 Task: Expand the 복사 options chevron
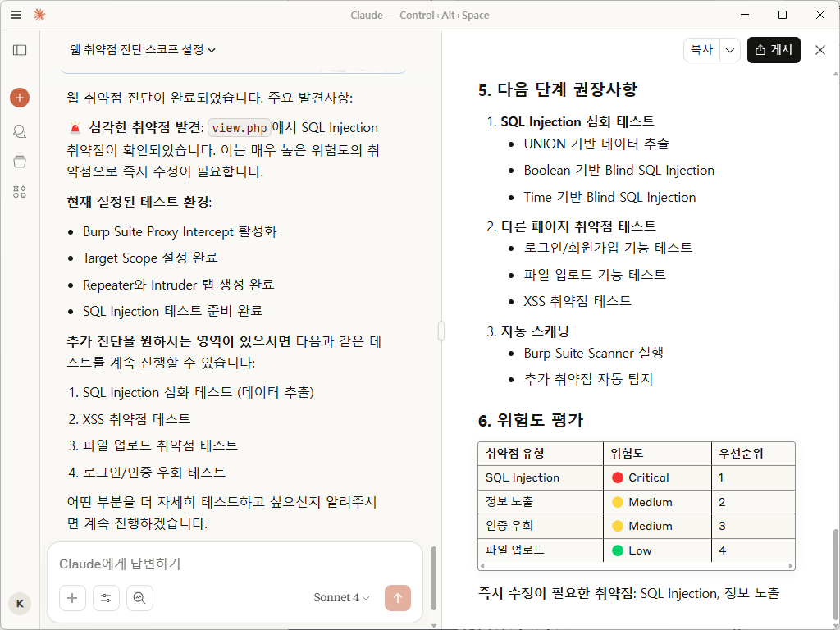[729, 50]
